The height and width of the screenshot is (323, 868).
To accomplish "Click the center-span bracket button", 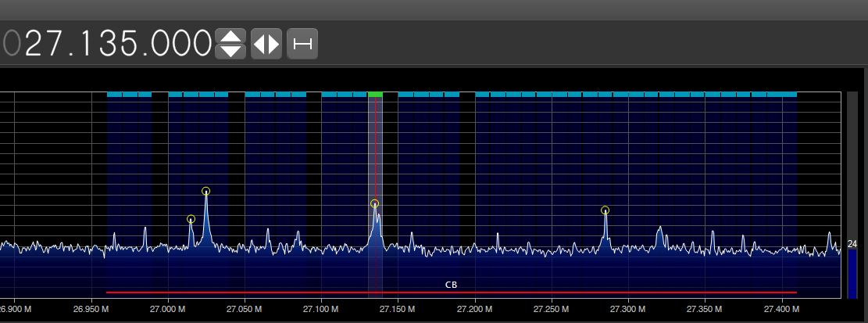I will (x=302, y=44).
